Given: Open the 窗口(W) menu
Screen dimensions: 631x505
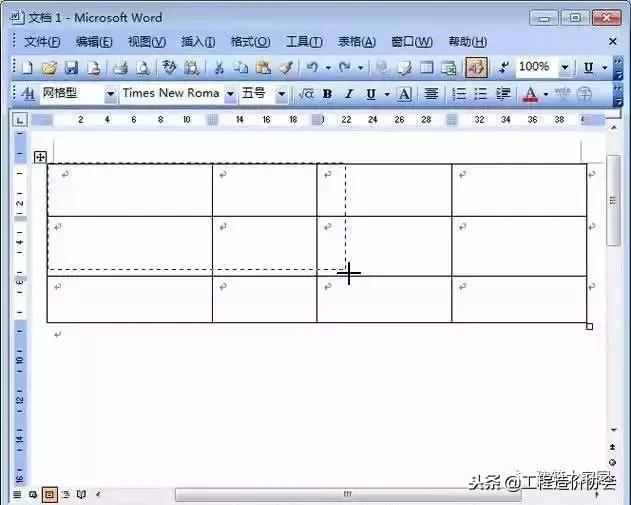Looking at the screenshot, I should point(412,41).
